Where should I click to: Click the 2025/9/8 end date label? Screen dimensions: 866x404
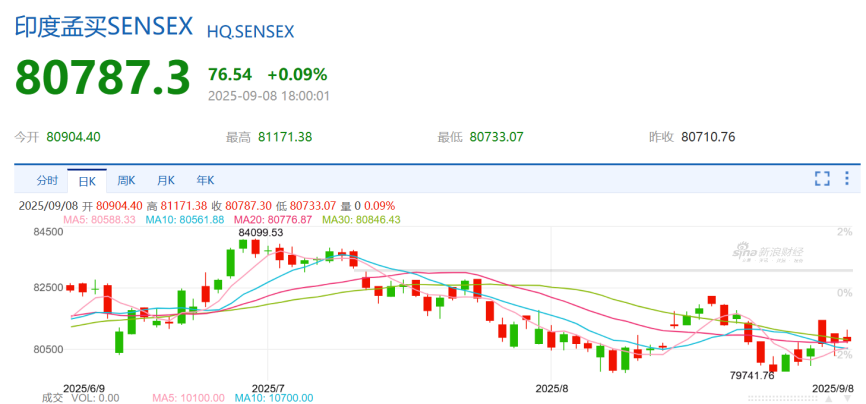pos(832,387)
